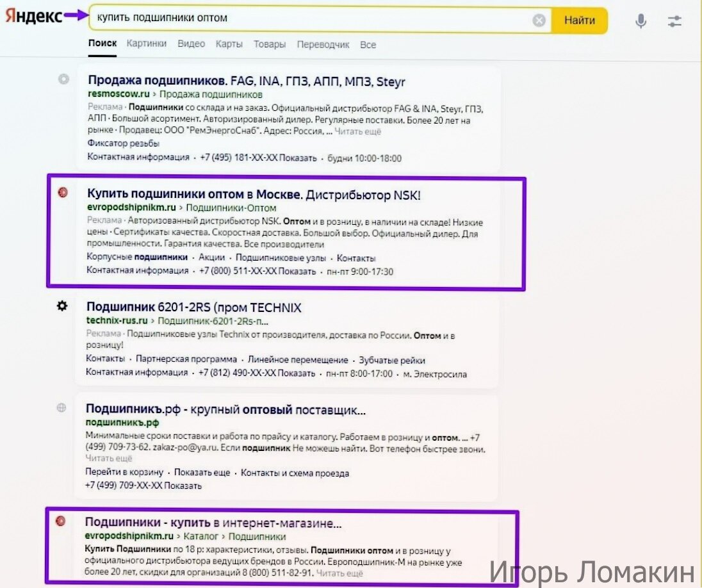Screen dimensions: 702x588
Task: Open result Подшипникъ.рф - крупный оптовый поставщик
Action: 225,409
